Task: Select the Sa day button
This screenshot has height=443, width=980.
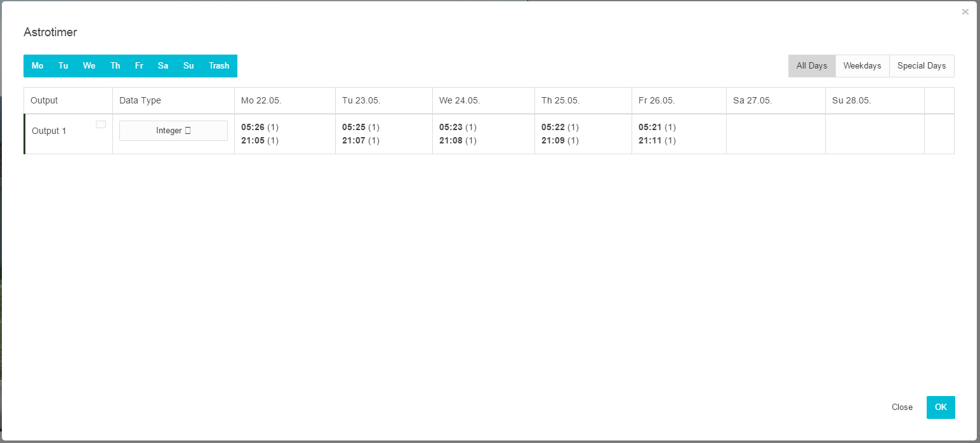Action: pyautogui.click(x=163, y=66)
